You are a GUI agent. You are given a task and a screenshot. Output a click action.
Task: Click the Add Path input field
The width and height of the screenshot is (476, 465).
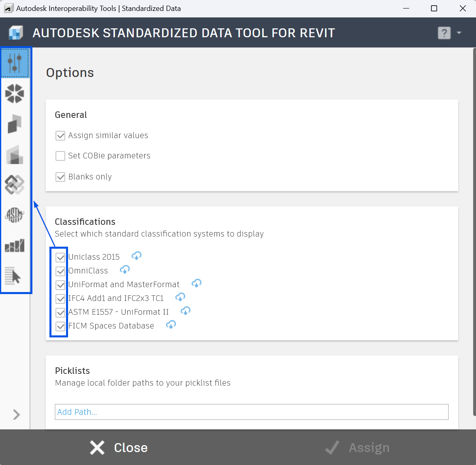pos(252,412)
